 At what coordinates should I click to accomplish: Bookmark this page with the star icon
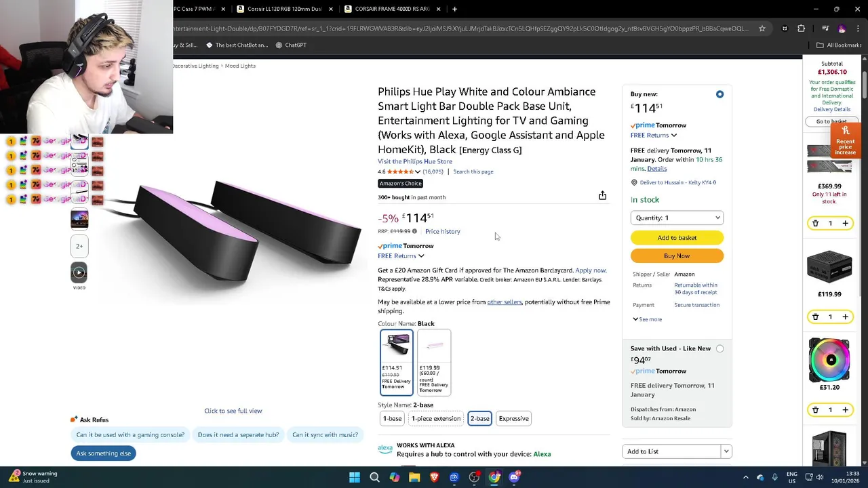[762, 28]
